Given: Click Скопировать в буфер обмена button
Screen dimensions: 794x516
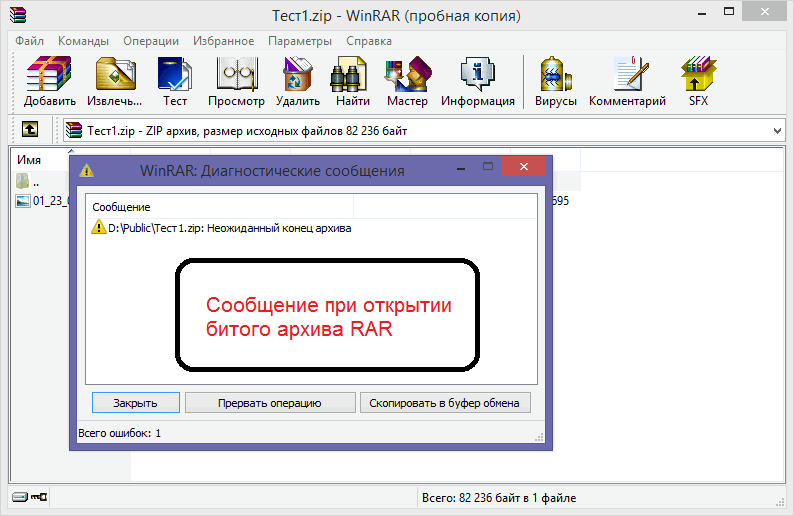Looking at the screenshot, I should coord(445,403).
